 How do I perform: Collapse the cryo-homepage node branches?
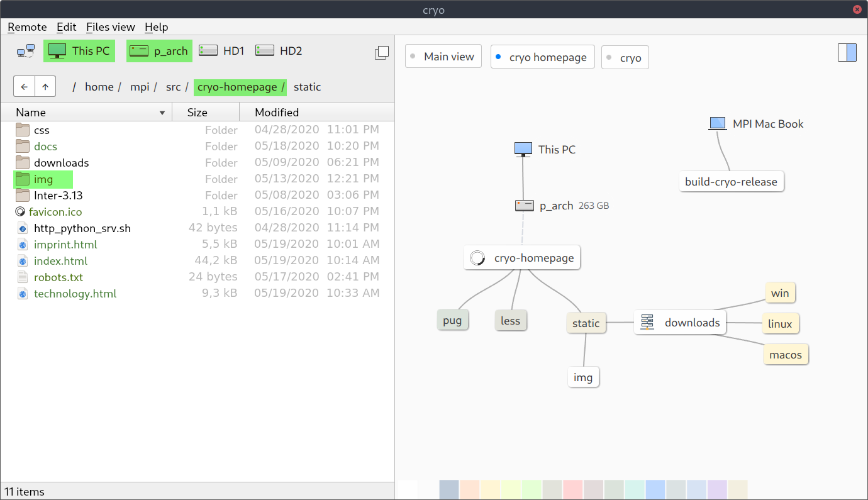point(477,257)
